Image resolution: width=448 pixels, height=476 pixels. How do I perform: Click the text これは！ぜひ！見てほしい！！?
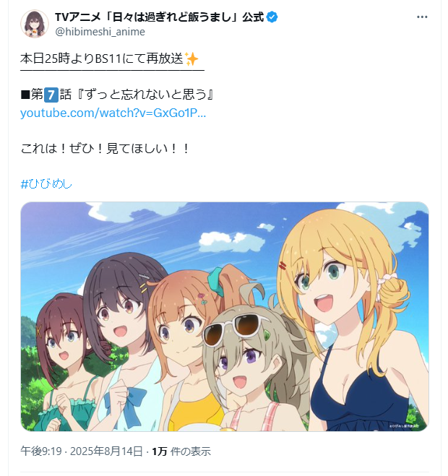click(105, 149)
